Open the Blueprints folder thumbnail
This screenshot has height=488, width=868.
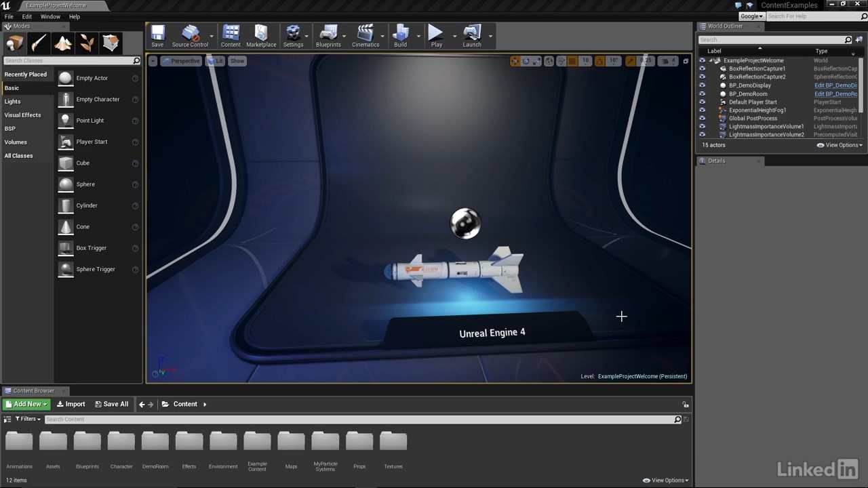click(x=87, y=443)
